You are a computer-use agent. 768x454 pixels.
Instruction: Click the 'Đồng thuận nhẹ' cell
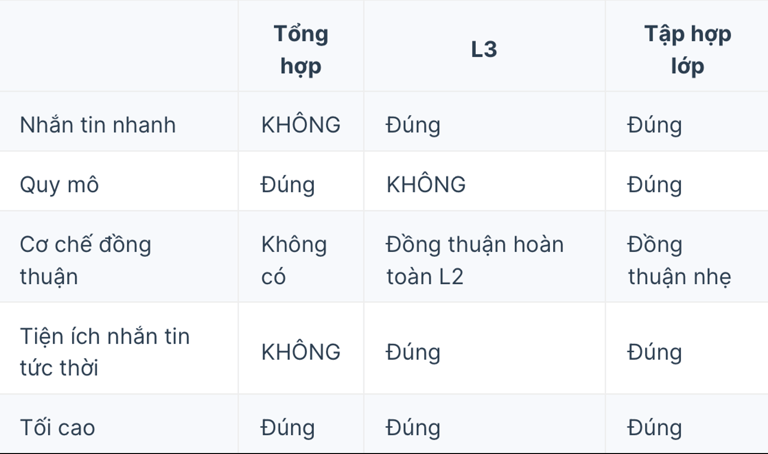679,260
